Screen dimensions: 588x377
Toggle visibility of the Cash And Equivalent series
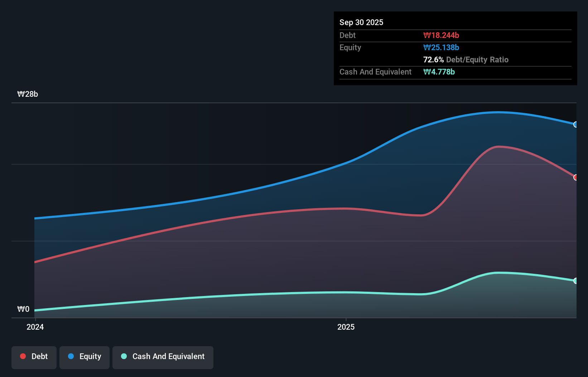point(163,357)
